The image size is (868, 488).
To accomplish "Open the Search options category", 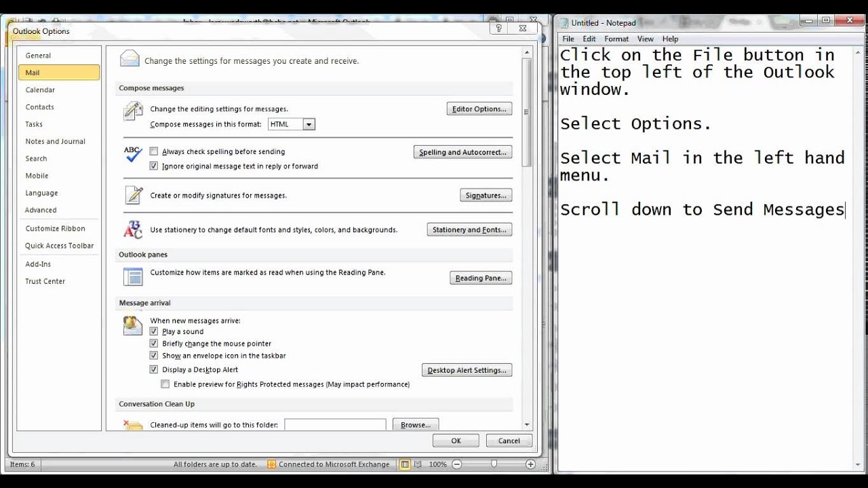I will click(x=59, y=159).
